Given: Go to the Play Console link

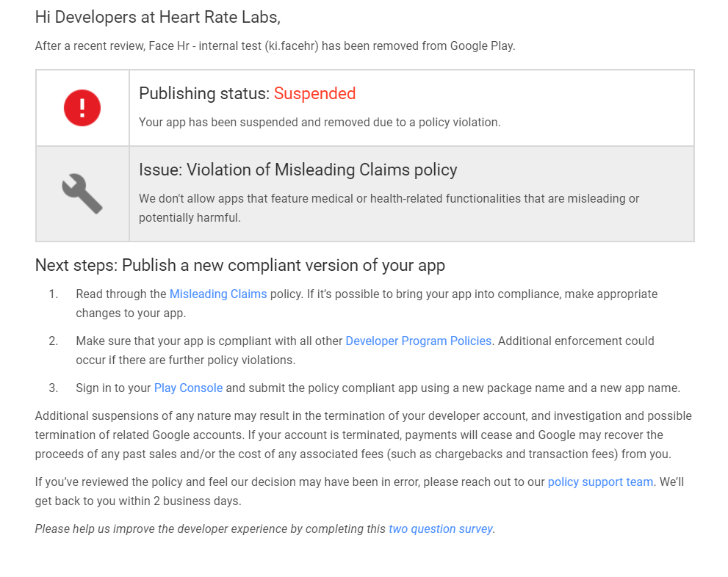Looking at the screenshot, I should tap(188, 388).
